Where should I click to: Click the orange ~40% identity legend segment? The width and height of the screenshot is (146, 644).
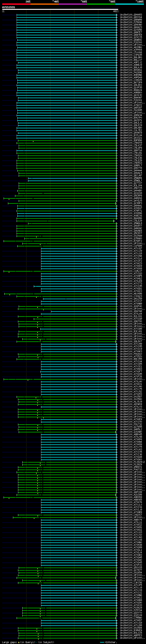[45, 4]
